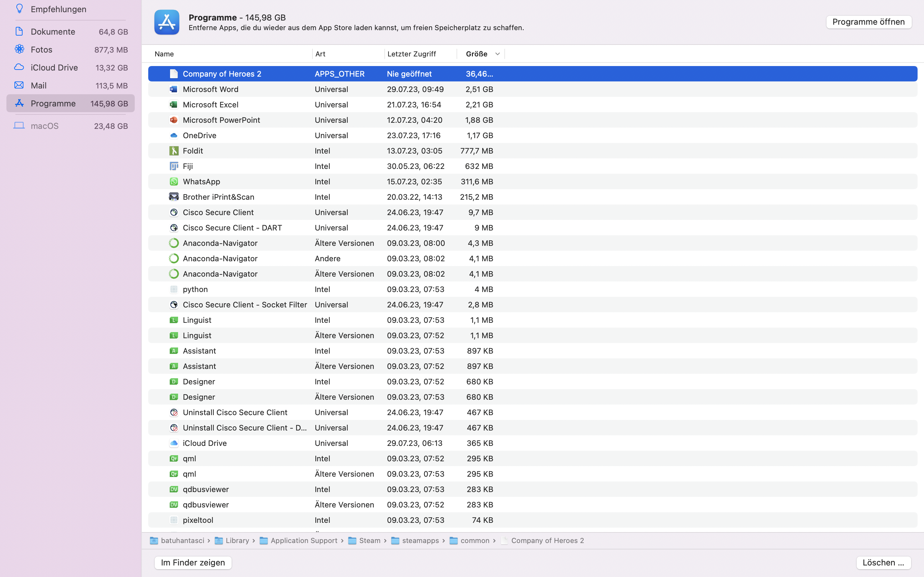Click the Fiji app icon
The width and height of the screenshot is (924, 577).
pos(174,166)
